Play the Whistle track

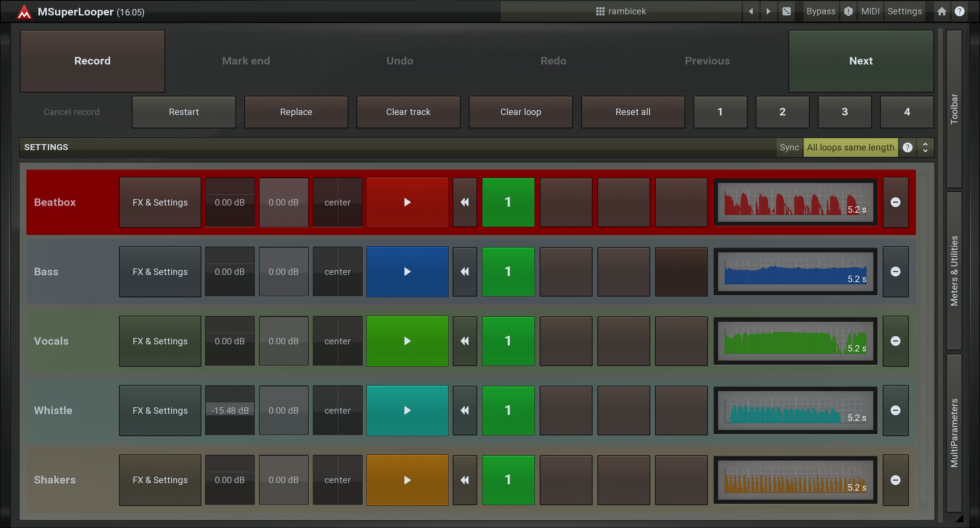tap(407, 410)
